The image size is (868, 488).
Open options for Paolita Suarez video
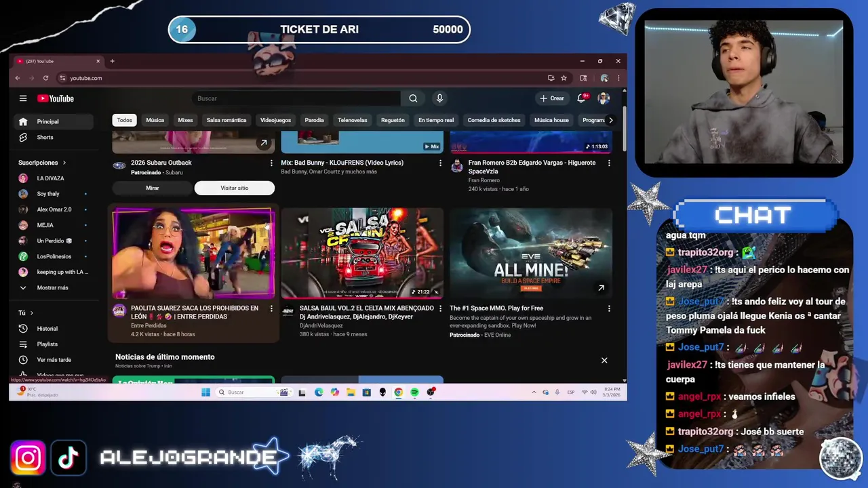tap(271, 309)
